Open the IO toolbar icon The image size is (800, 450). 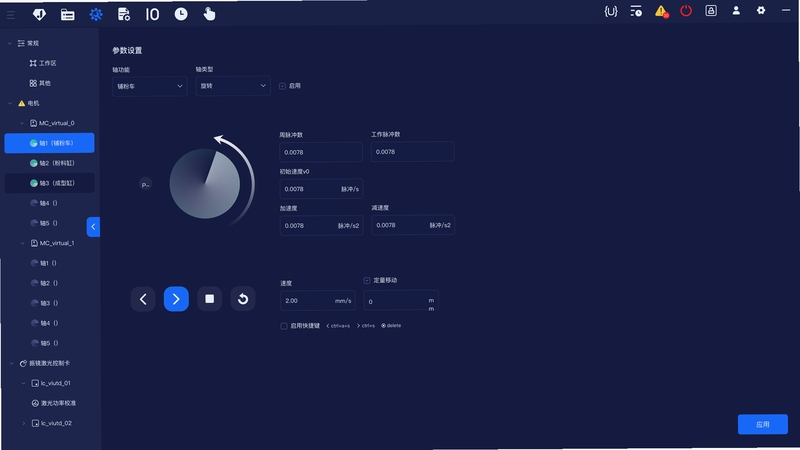coord(152,14)
